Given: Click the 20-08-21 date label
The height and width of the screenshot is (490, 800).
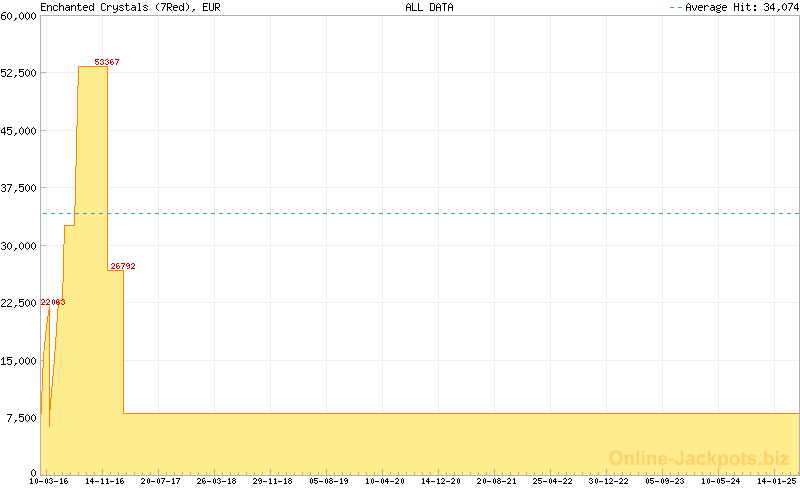Looking at the screenshot, I should click(496, 481).
